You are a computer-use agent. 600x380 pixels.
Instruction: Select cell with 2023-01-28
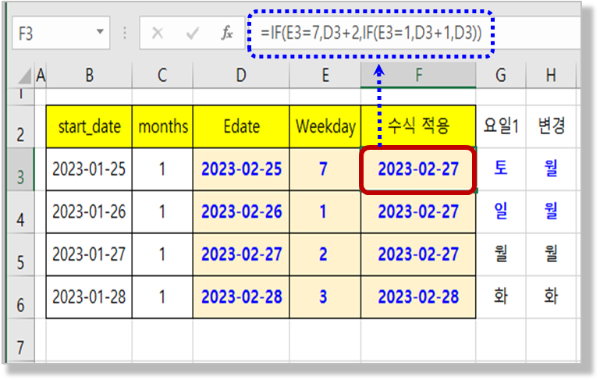89,297
